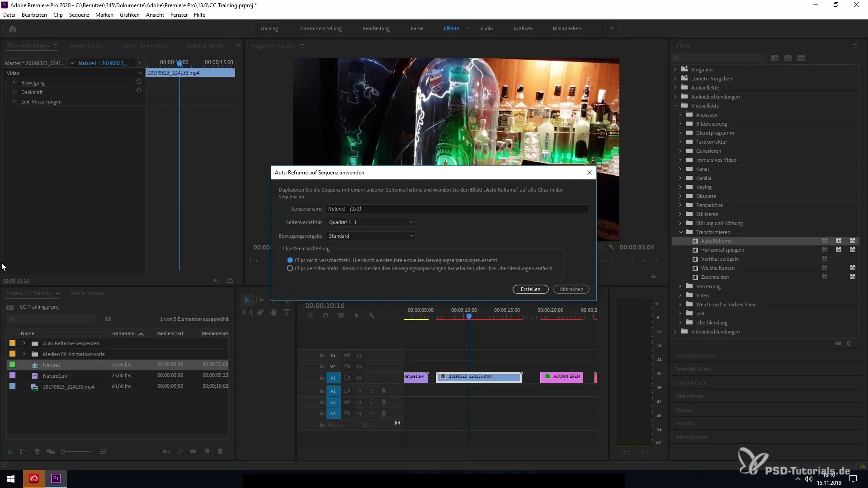Create a new bin in project panel
This screenshot has height=488, width=868.
pyautogui.click(x=193, y=451)
